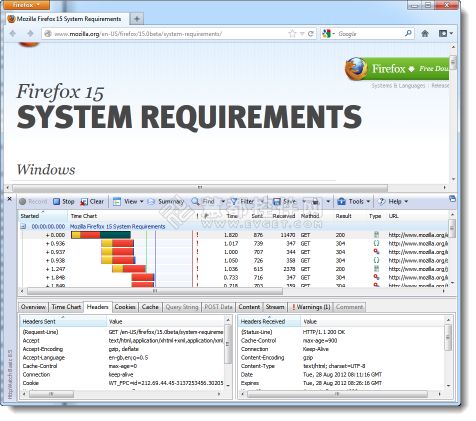Click the Accept-Encoding header row
Image resolution: width=476 pixels, height=421 pixels.
point(123,349)
